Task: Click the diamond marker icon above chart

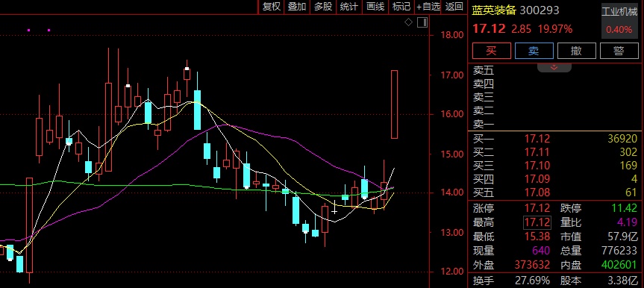Action: [408, 22]
